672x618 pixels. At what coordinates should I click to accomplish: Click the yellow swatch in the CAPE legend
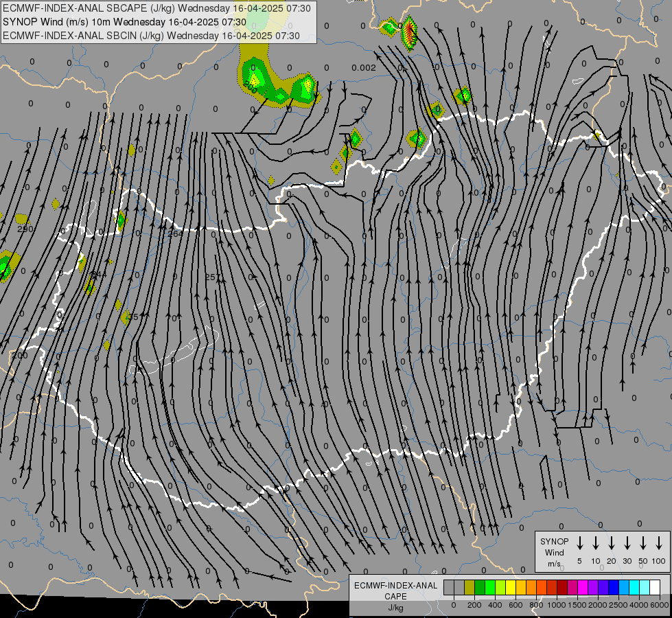511,588
